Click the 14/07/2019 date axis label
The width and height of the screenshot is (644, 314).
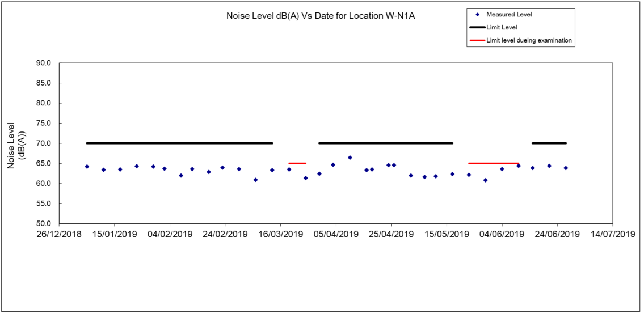(612, 234)
